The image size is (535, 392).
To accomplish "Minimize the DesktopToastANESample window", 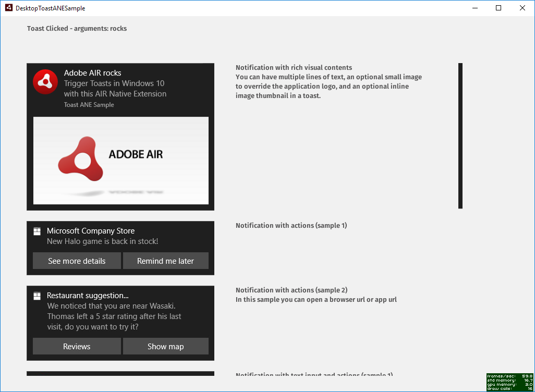I will (x=475, y=8).
